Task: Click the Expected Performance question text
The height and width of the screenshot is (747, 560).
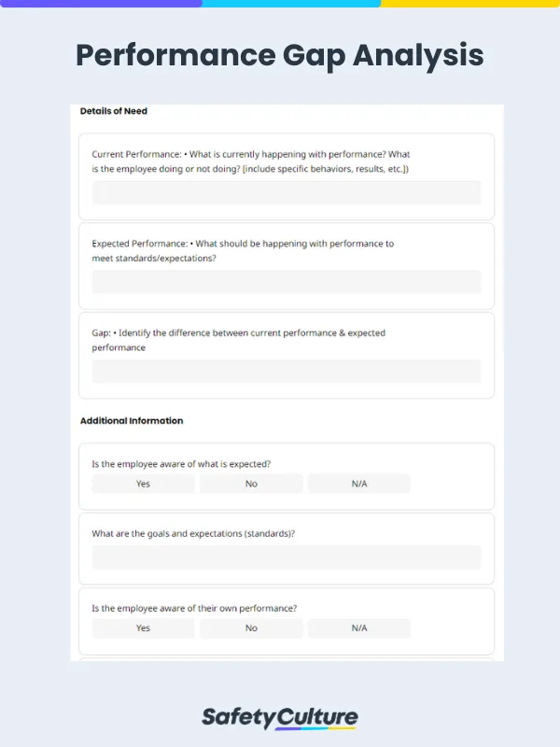Action: point(243,250)
